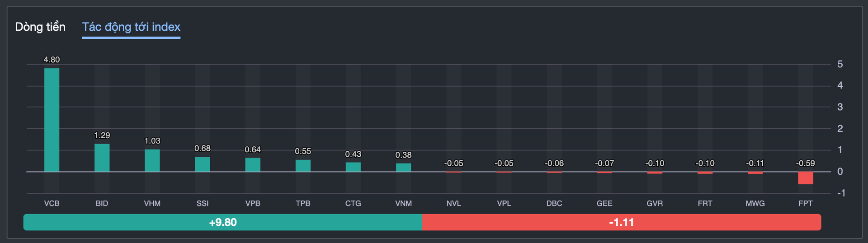Click the TPB bar valued 0.55
This screenshot has height=243, width=868.
coord(303,166)
